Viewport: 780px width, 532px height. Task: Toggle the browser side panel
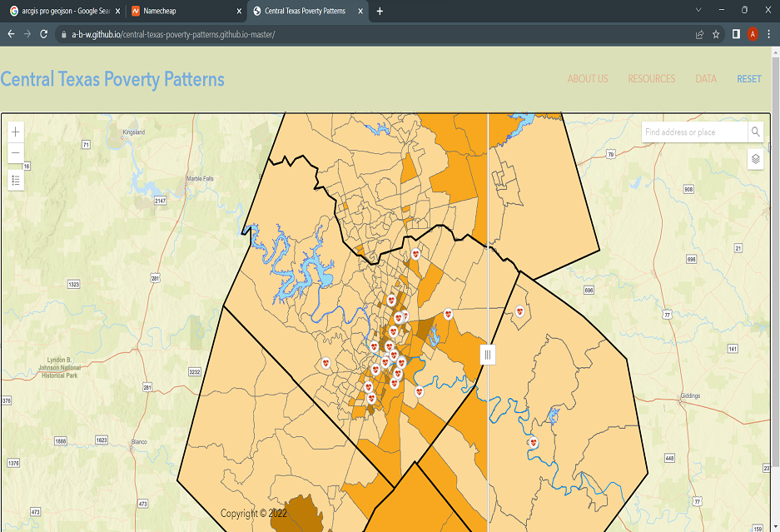(736, 34)
